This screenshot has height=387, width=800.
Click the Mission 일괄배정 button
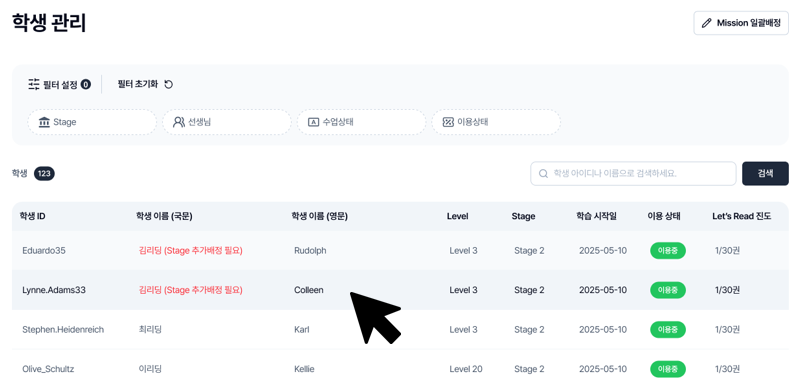coord(741,23)
